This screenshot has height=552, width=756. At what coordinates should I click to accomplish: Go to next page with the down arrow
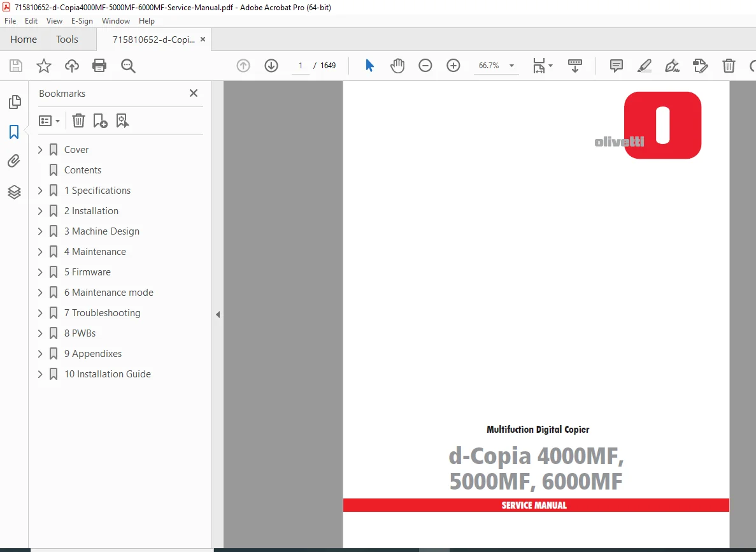pos(271,66)
